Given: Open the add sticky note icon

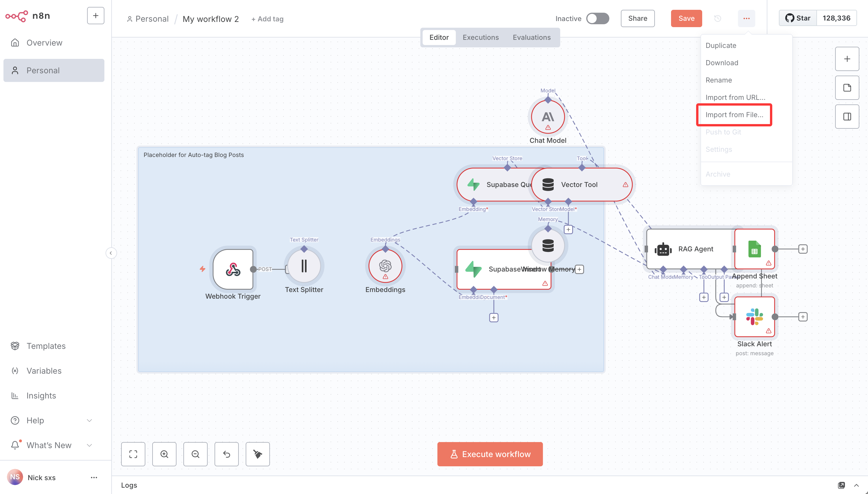Looking at the screenshot, I should click(847, 88).
